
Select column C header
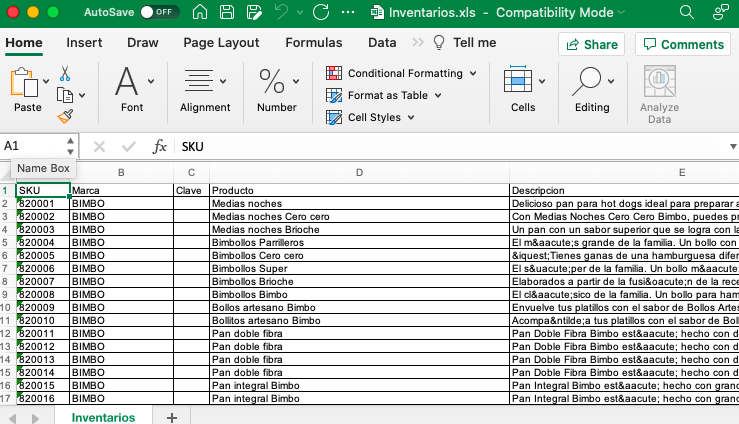191,173
